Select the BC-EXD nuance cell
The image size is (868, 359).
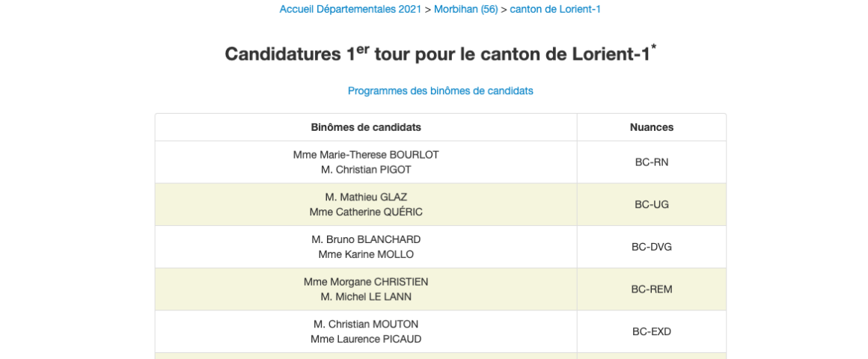[651, 331]
